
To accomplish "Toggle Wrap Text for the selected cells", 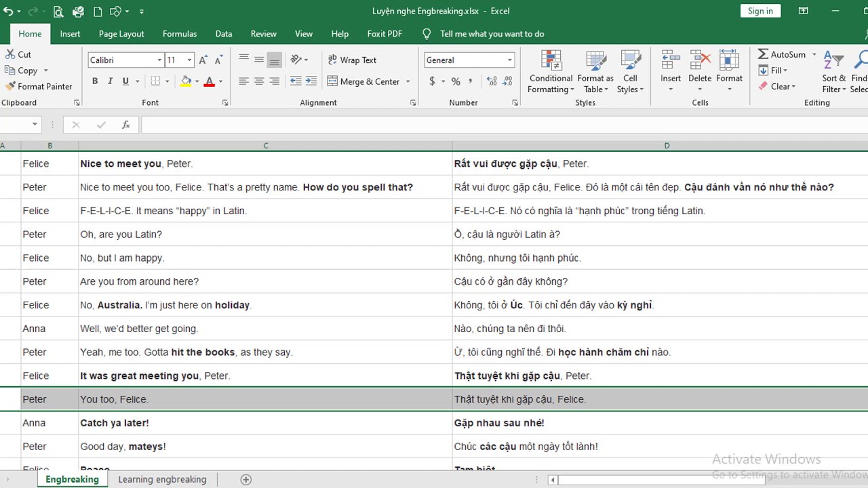I will coord(352,60).
